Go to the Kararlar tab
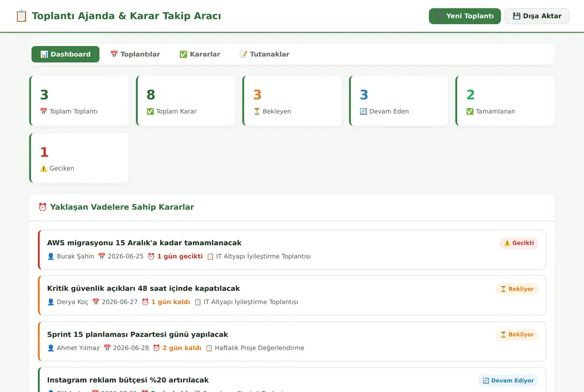Image resolution: width=584 pixels, height=392 pixels. pyautogui.click(x=200, y=54)
